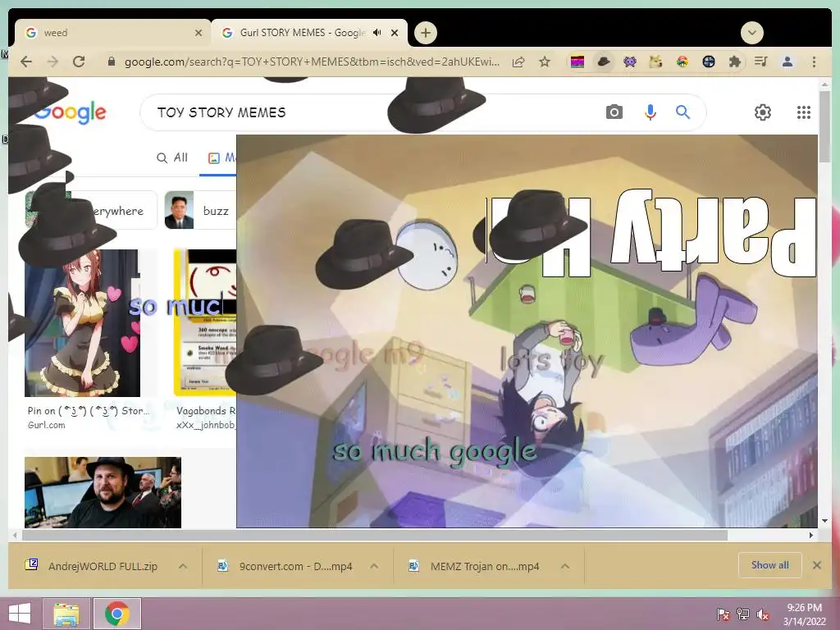Search by image using the camera icon
This screenshot has height=630, width=840.
coord(614,112)
